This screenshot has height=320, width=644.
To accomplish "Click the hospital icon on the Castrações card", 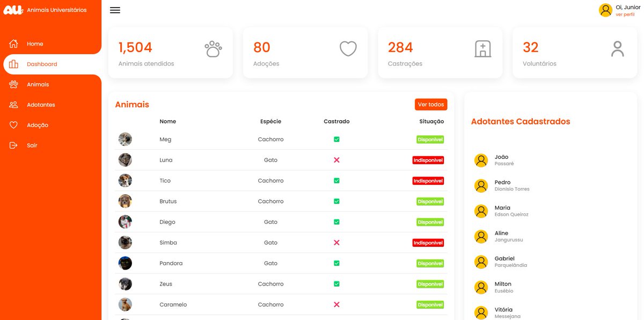I will pyautogui.click(x=482, y=48).
